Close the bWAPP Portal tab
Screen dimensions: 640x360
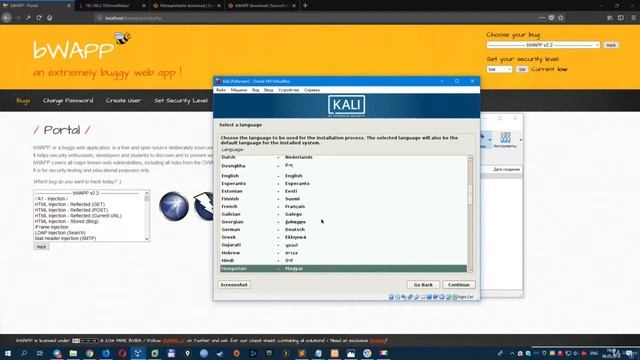coord(69,6)
